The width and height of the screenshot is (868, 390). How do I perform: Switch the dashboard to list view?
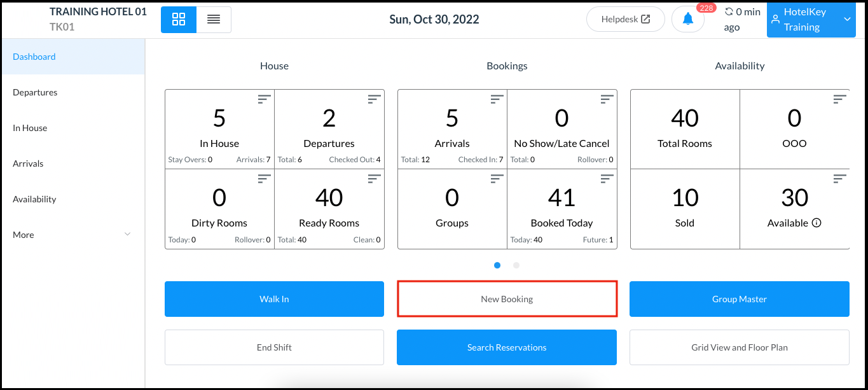point(214,19)
